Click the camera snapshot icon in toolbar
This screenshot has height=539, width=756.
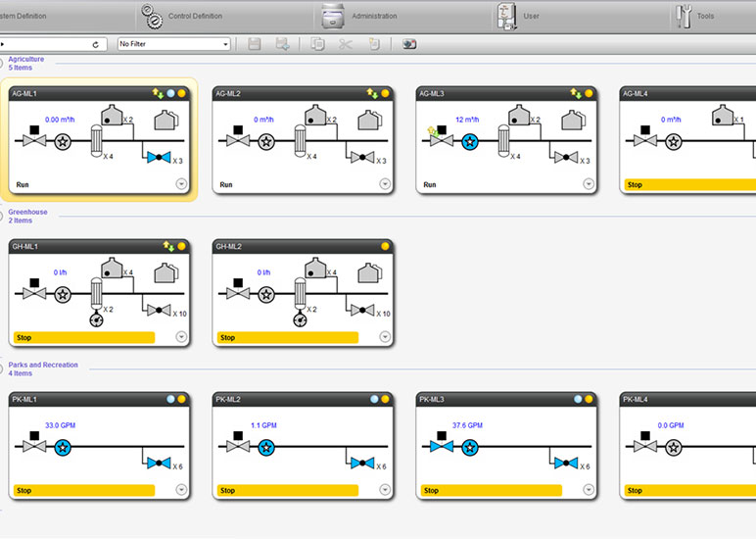(x=409, y=44)
